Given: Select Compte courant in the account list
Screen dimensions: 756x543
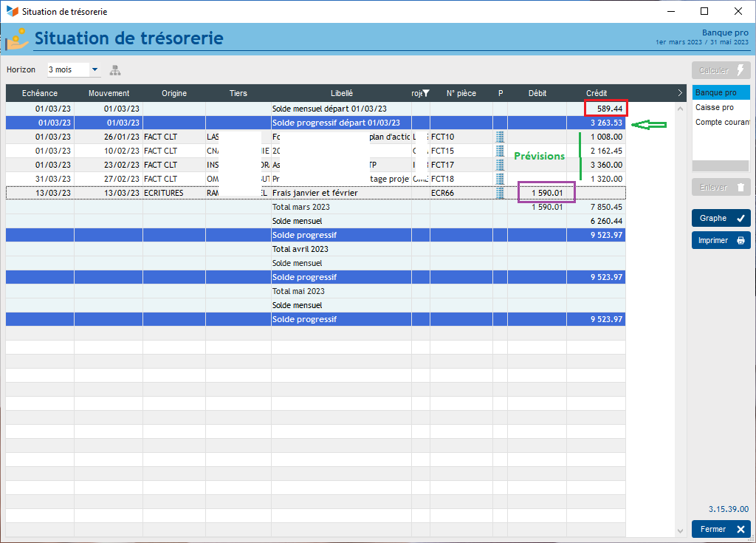Looking at the screenshot, I should pyautogui.click(x=722, y=123).
